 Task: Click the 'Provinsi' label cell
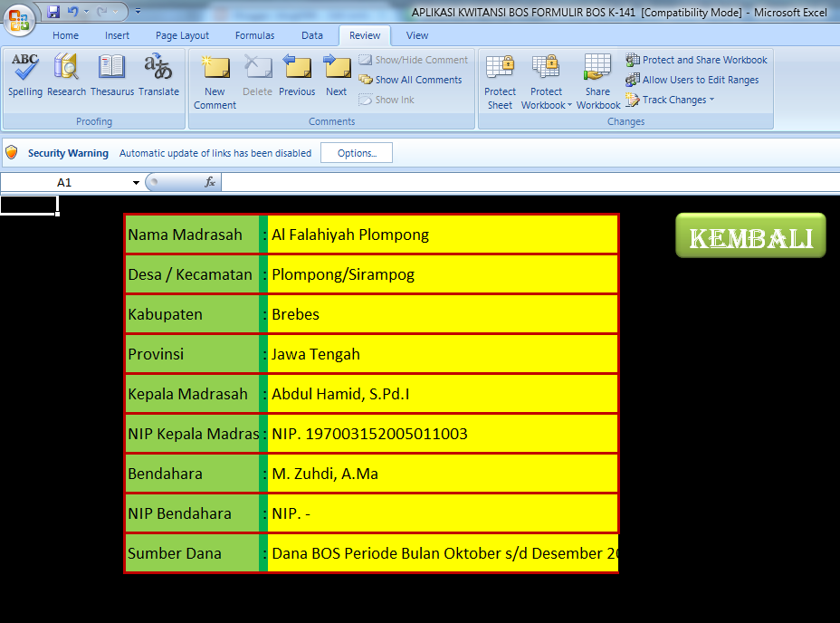[x=193, y=354]
